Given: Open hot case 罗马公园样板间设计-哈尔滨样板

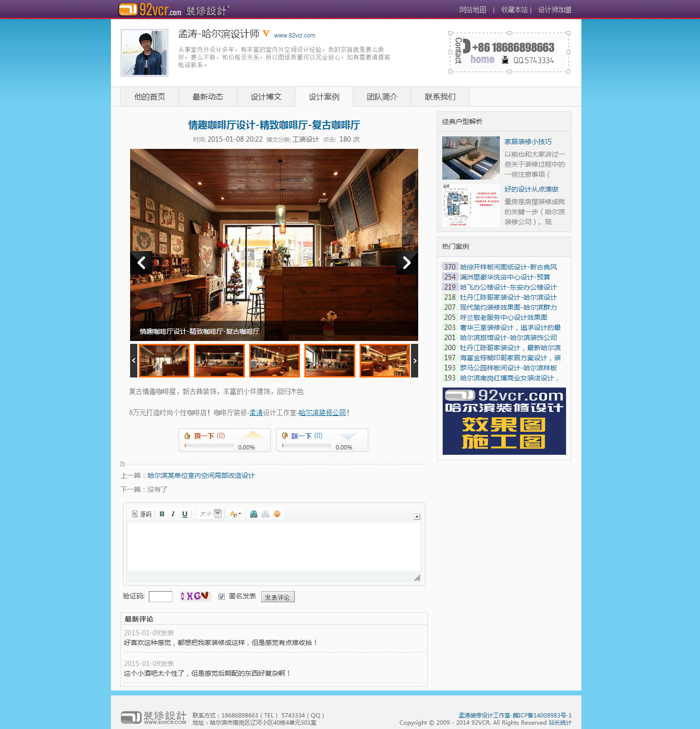Looking at the screenshot, I should point(508,368).
